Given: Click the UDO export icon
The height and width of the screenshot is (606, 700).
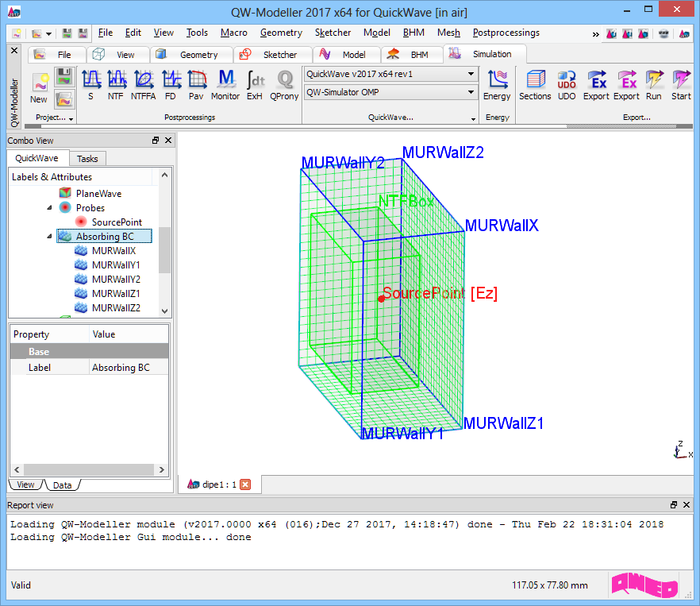Looking at the screenshot, I should click(x=567, y=85).
